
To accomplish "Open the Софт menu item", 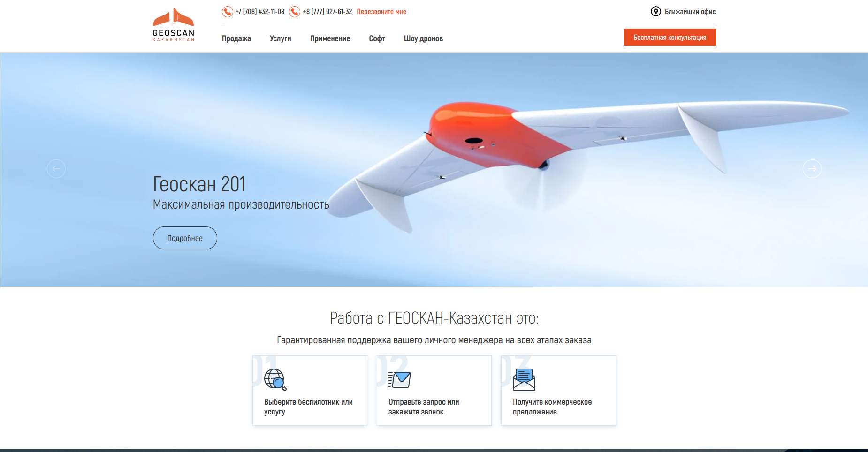I will click(377, 38).
